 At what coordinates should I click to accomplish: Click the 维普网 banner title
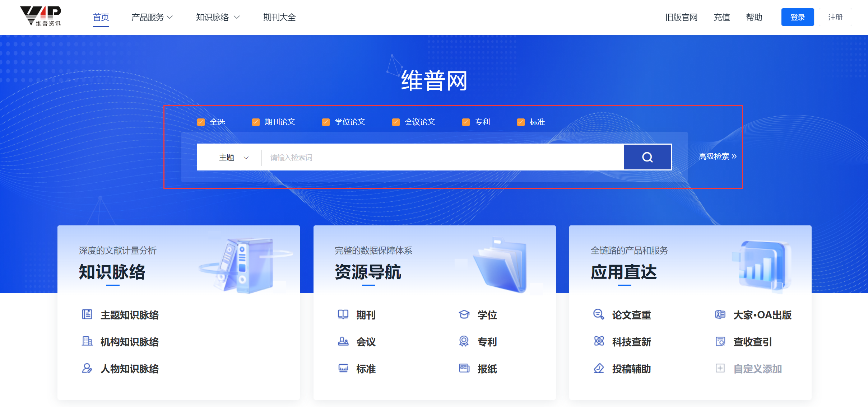[x=434, y=80]
